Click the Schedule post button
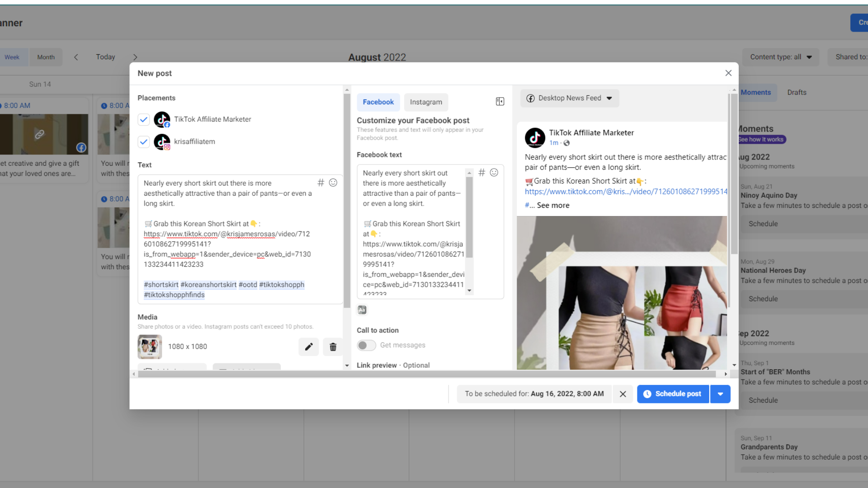 [x=673, y=394]
